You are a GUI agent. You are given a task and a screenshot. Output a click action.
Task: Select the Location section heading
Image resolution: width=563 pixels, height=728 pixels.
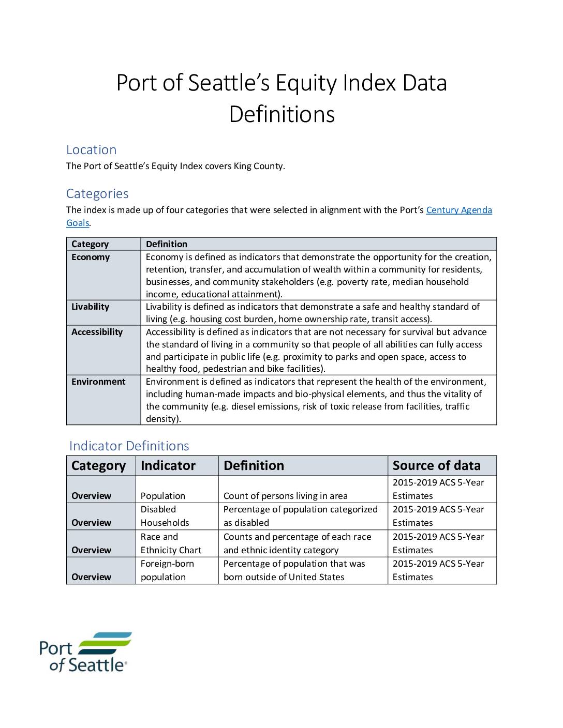click(x=91, y=149)
